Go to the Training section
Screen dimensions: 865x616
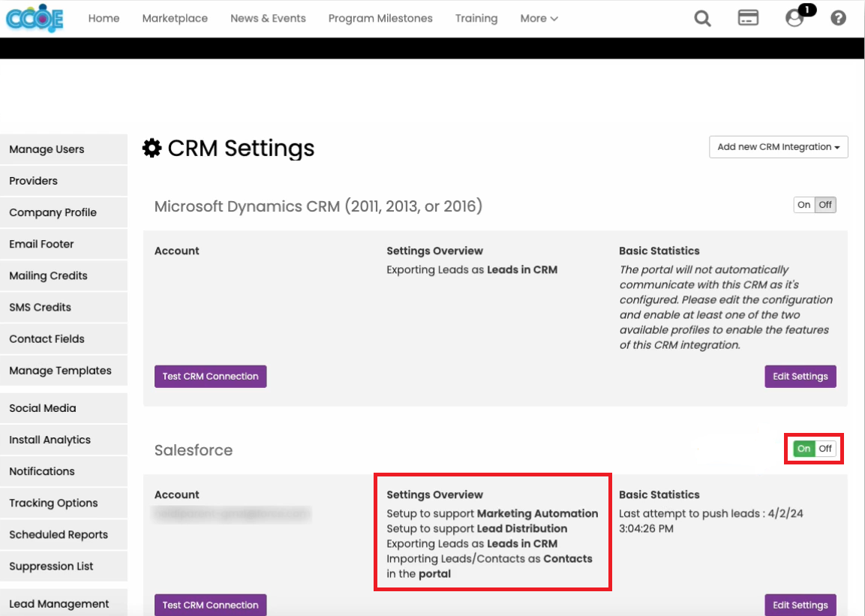476,18
